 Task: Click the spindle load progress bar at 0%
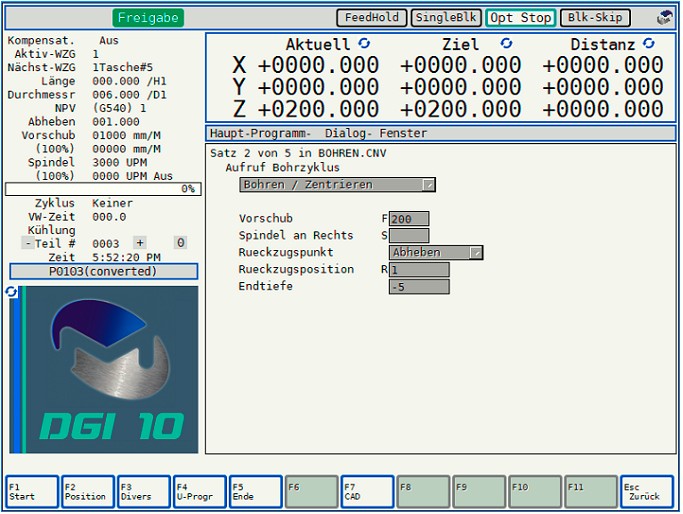103,189
